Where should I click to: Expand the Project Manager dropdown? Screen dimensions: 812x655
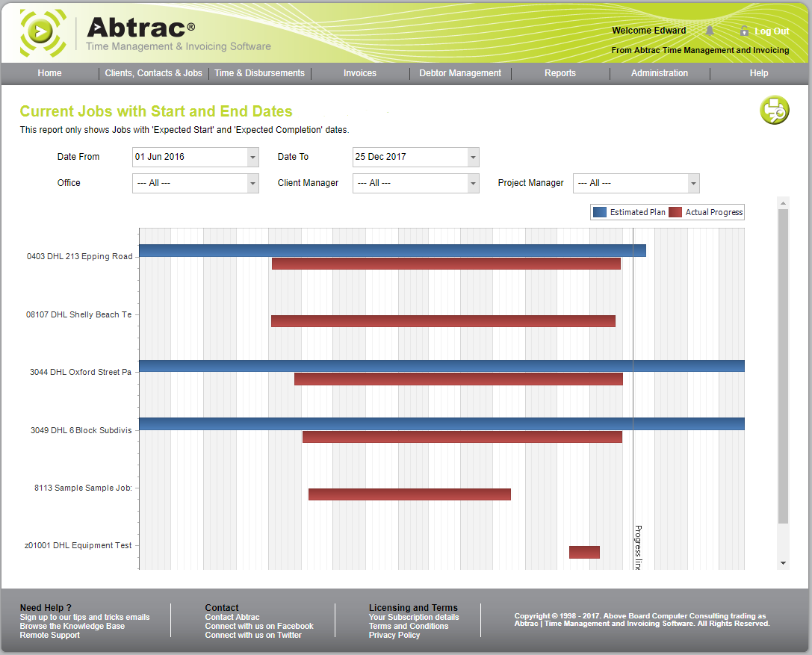point(693,183)
